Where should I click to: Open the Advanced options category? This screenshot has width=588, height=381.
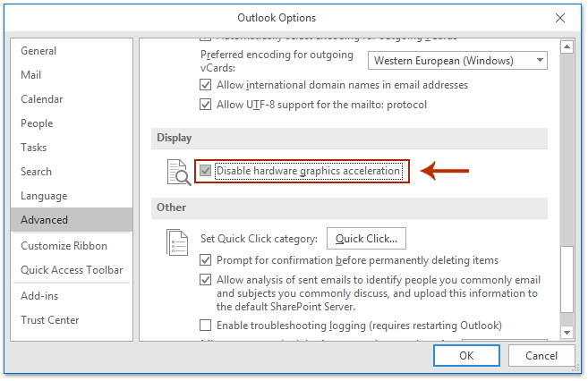[45, 220]
